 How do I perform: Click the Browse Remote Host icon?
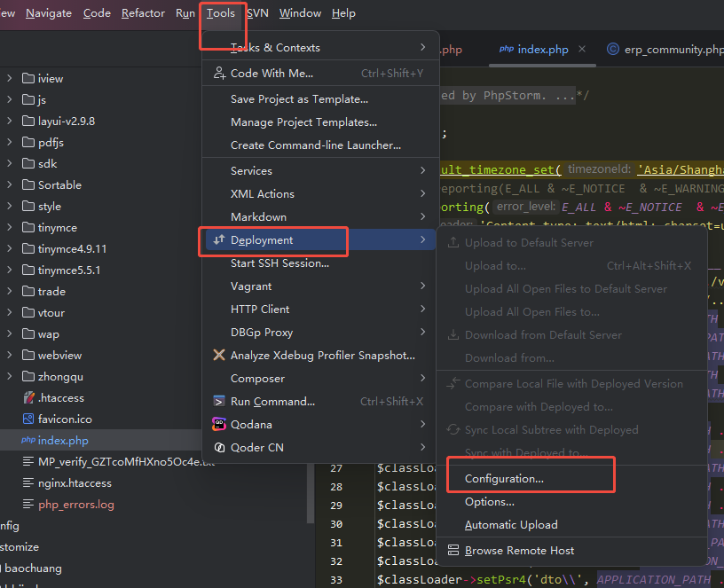(x=453, y=550)
